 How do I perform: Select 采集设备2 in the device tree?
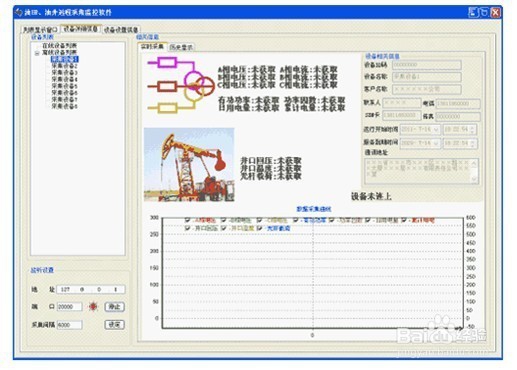65,66
